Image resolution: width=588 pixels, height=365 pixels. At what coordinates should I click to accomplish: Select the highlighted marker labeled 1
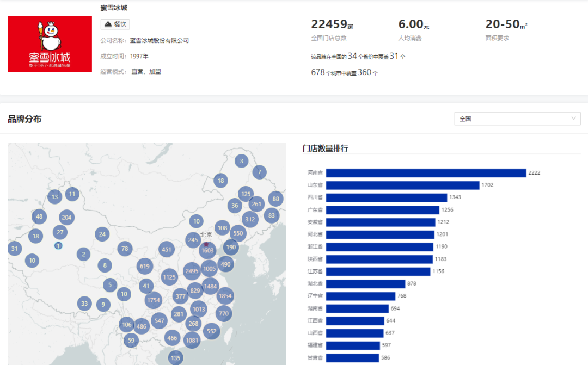pyautogui.click(x=58, y=246)
